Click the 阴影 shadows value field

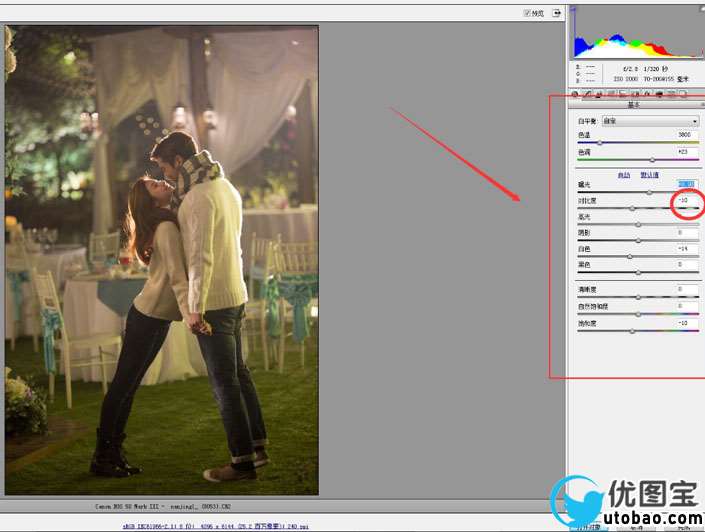pos(688,233)
